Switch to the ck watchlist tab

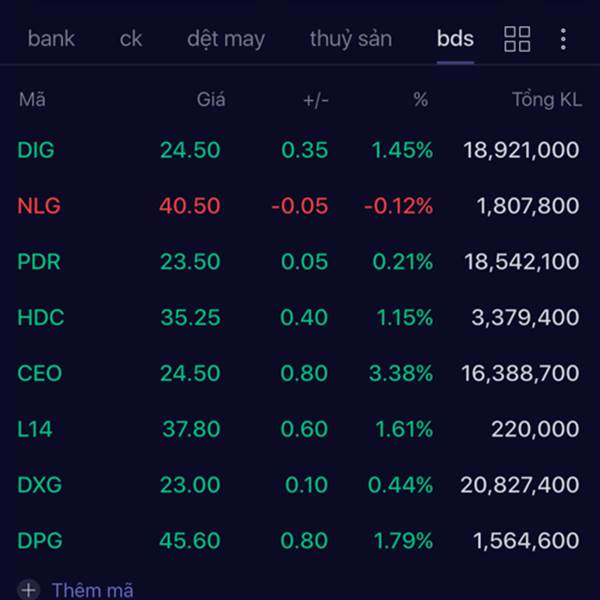tap(131, 39)
